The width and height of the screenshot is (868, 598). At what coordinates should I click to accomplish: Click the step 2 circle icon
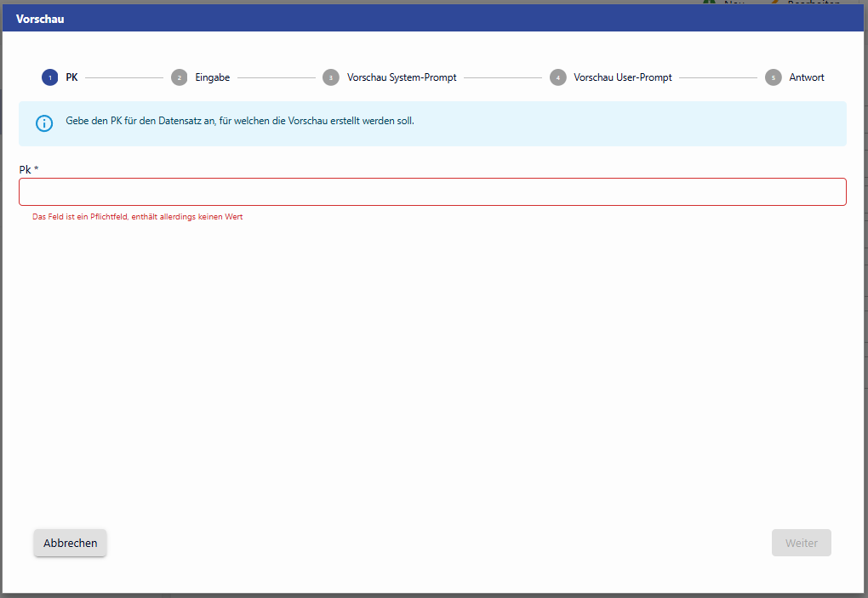pyautogui.click(x=179, y=77)
